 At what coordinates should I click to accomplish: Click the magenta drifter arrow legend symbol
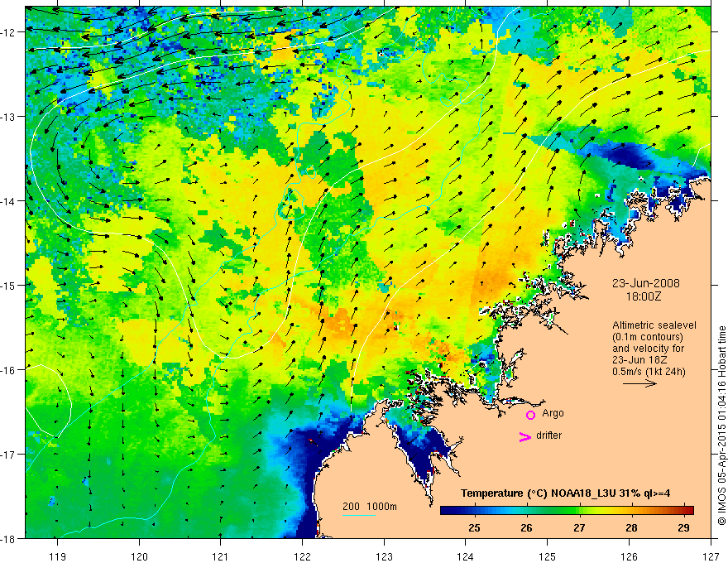click(x=524, y=436)
